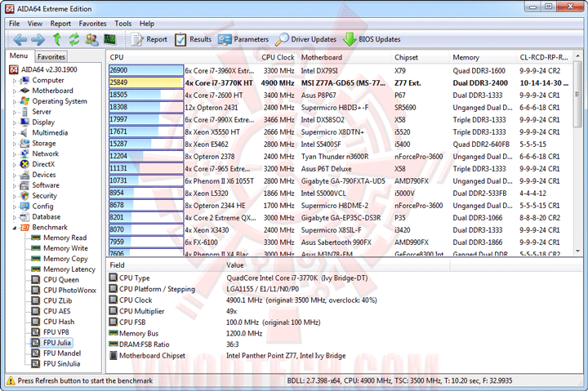This screenshot has height=391, width=588.
Task: Expand the Display tree node
Action: point(14,122)
